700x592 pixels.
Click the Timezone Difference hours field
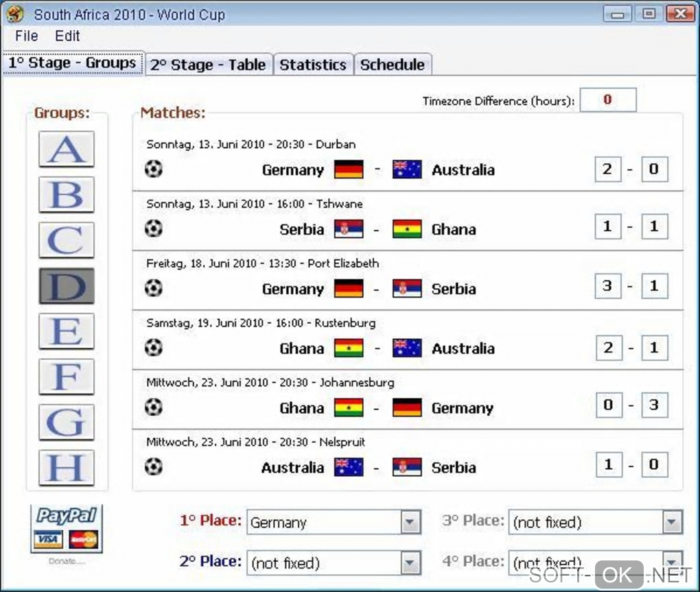608,100
